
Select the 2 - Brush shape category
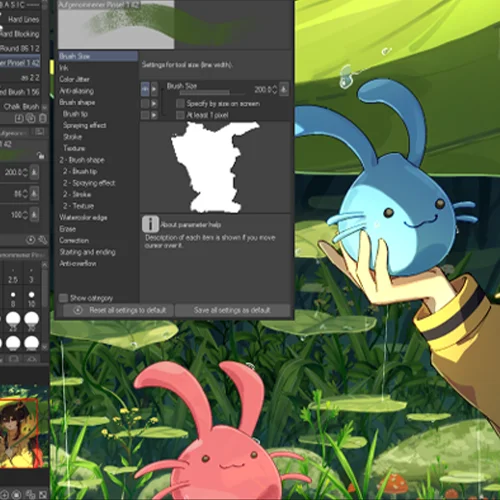(98, 160)
